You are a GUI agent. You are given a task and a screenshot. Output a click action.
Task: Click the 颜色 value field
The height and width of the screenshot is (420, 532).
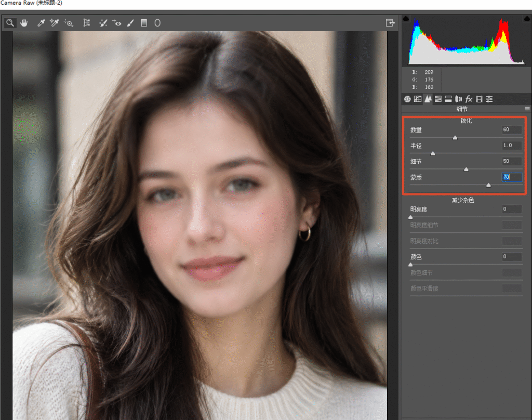coord(512,256)
